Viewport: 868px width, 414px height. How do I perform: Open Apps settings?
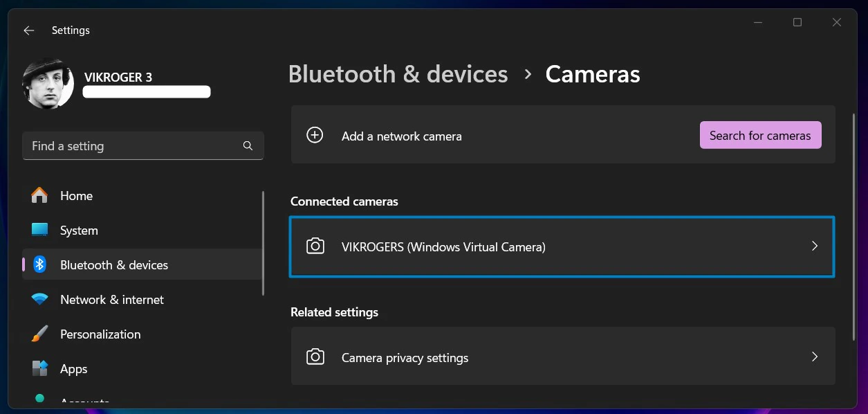coord(142,369)
